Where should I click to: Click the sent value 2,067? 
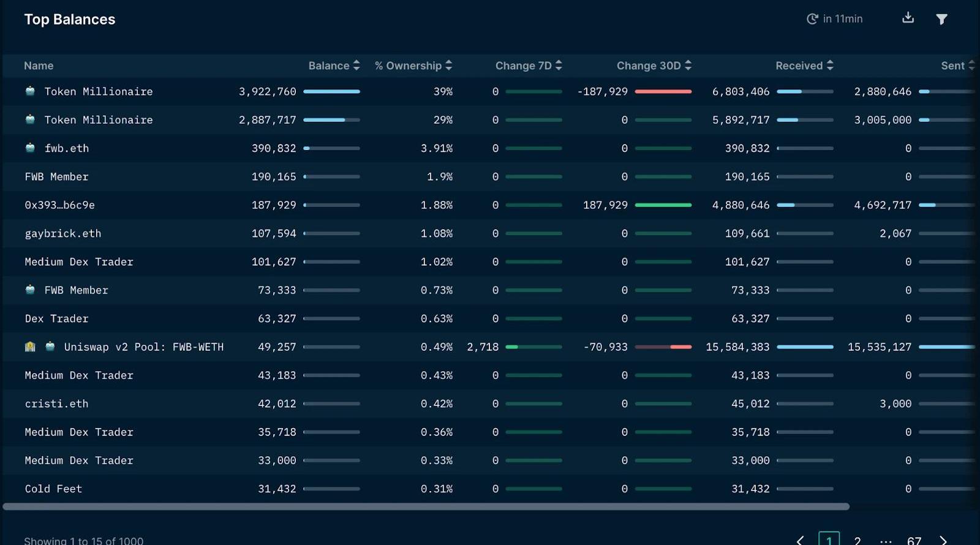[895, 233]
